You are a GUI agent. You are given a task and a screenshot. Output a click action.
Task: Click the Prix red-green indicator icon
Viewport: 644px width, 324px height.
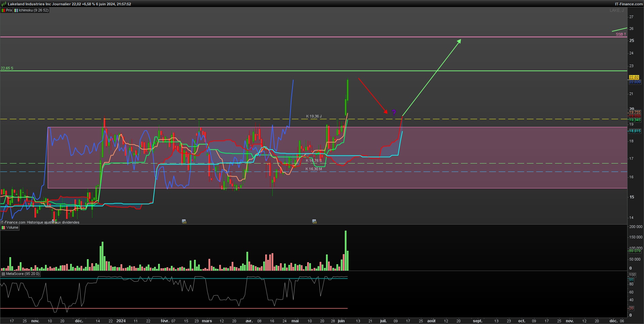coord(3,10)
